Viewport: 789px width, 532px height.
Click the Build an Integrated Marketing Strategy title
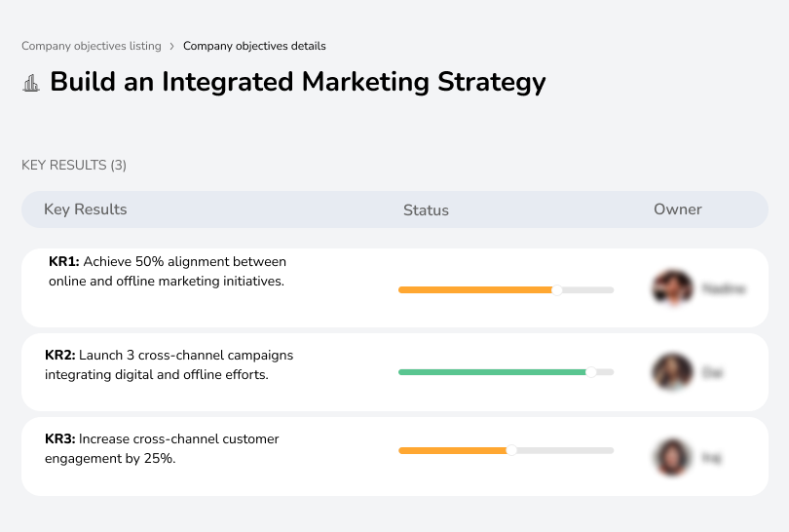click(x=298, y=82)
